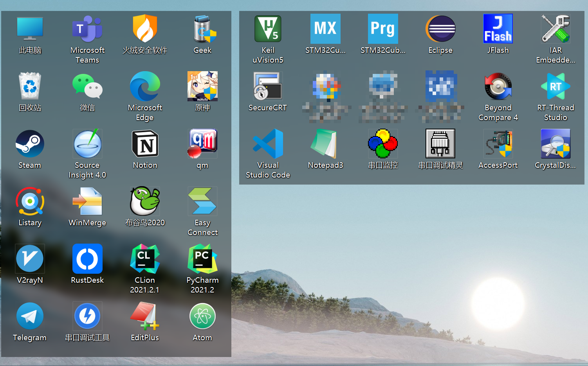Launch V2rayN shortcut

[30, 259]
